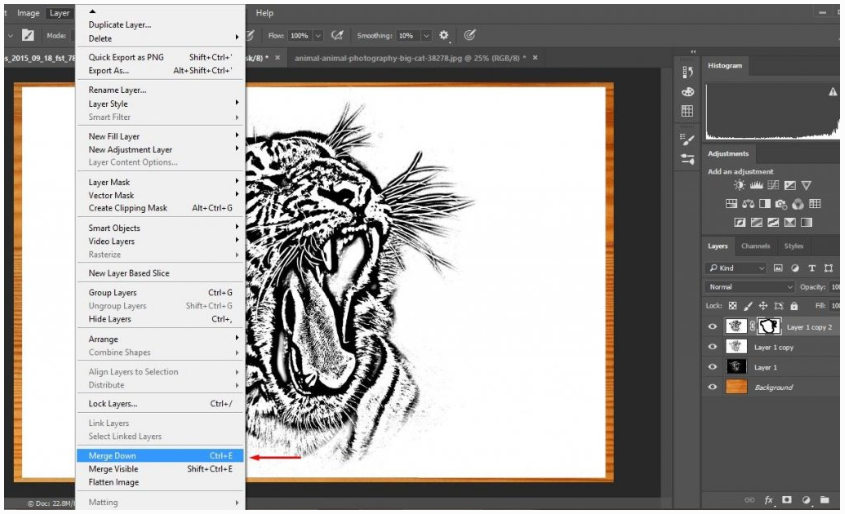The height and width of the screenshot is (514, 845).
Task: Open the collapsed Brush Settings panel icon
Action: click(687, 159)
